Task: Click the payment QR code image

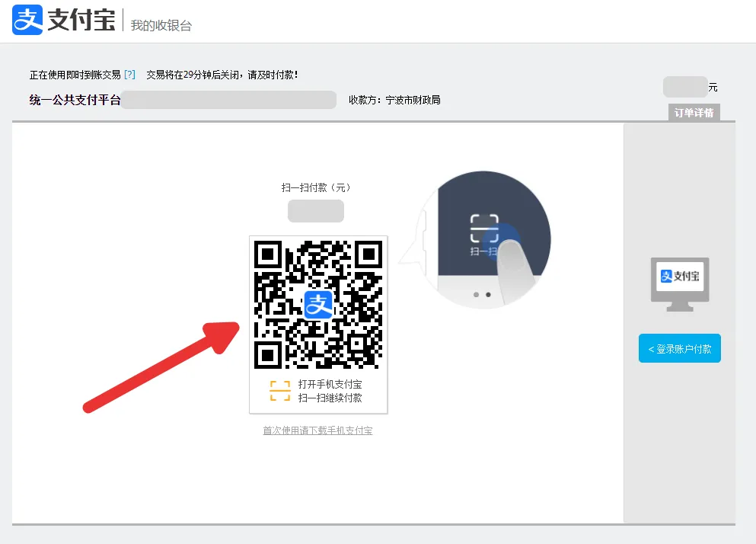Action: [x=318, y=304]
